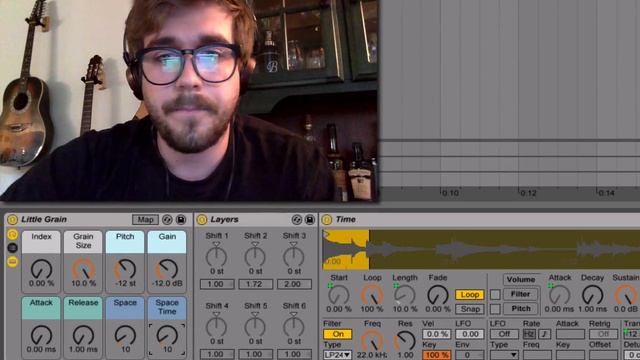Enable the Filter envelope checkbox
Screen dimensions: 640x360
495,294
